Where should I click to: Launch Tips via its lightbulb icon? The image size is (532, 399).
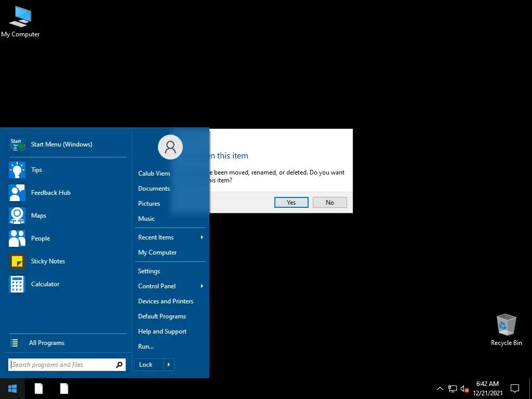pos(17,170)
